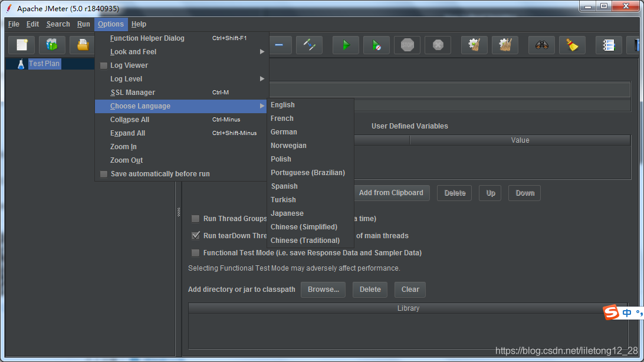Select Turkish language
644x362 pixels.
pos(310,199)
